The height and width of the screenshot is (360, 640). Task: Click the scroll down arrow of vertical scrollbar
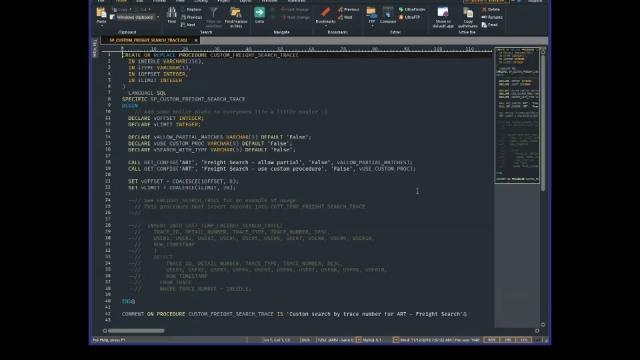[543, 324]
